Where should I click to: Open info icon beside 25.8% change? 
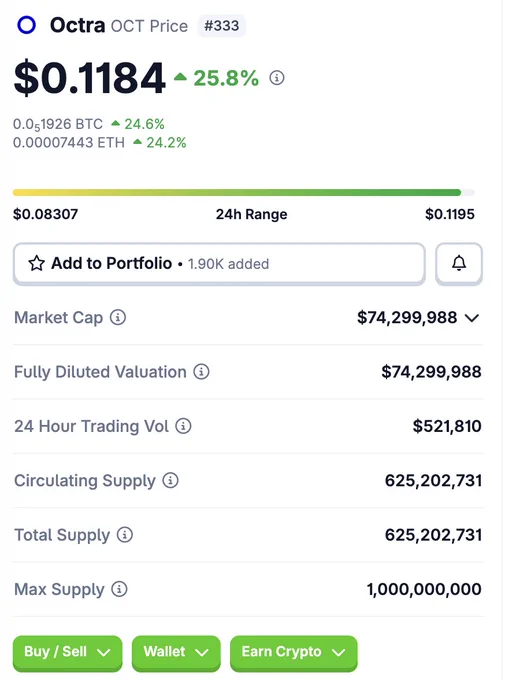[x=277, y=78]
